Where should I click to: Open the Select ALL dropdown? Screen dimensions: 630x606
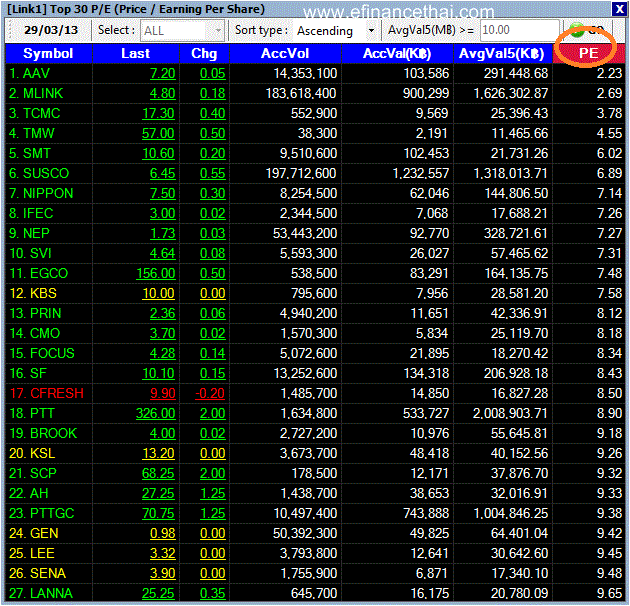(x=182, y=31)
